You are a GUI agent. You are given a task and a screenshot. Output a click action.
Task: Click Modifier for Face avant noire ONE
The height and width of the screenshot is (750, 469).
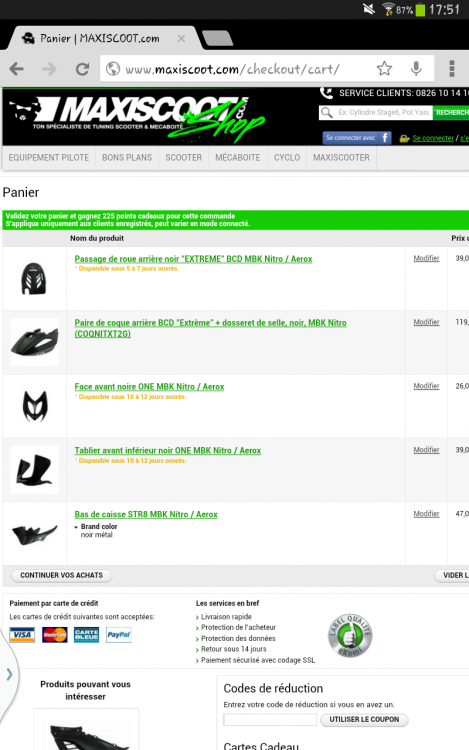pos(426,386)
